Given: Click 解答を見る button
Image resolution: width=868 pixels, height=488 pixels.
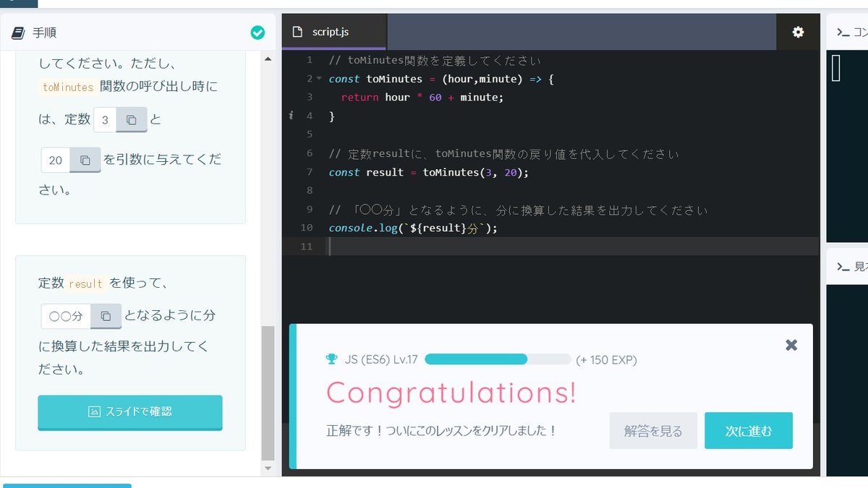Looking at the screenshot, I should pos(653,431).
